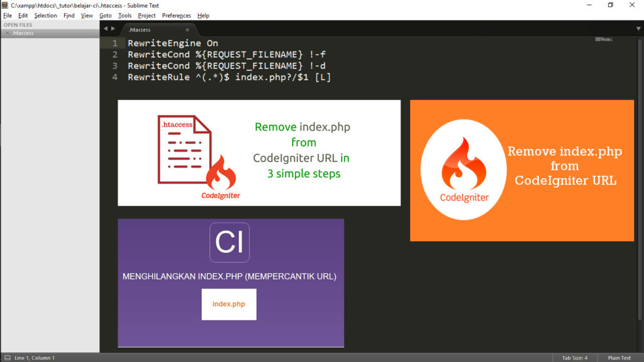The height and width of the screenshot is (362, 644).
Task: Click the red .htaccess document icon
Action: [x=183, y=150]
